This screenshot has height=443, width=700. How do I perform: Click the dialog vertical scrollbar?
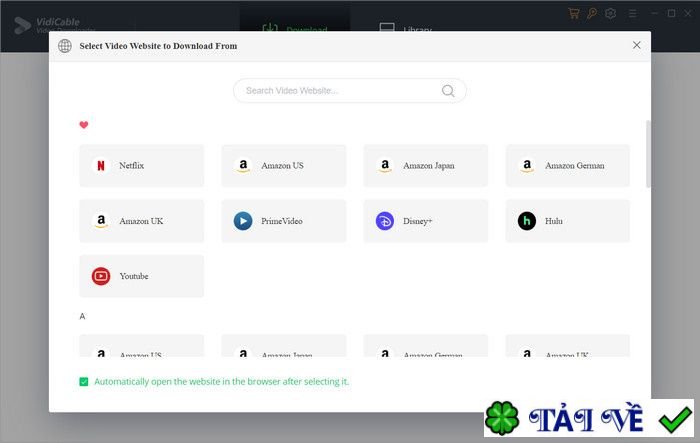coord(648,154)
